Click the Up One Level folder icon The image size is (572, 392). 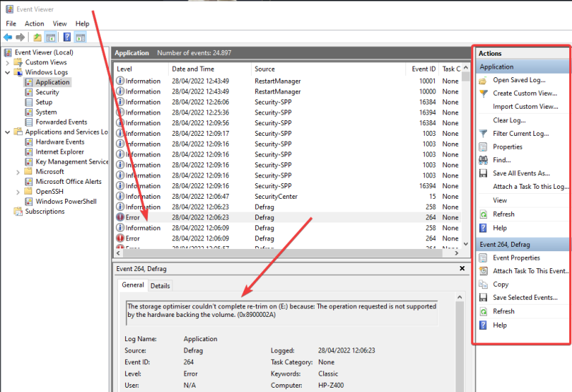37,37
